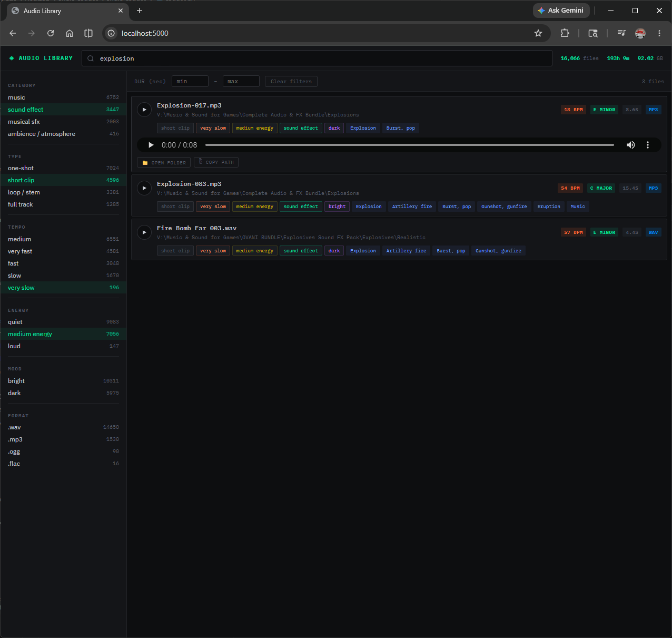Open folder for Explosion-017.mp3
The image size is (672, 638).
coord(164,162)
